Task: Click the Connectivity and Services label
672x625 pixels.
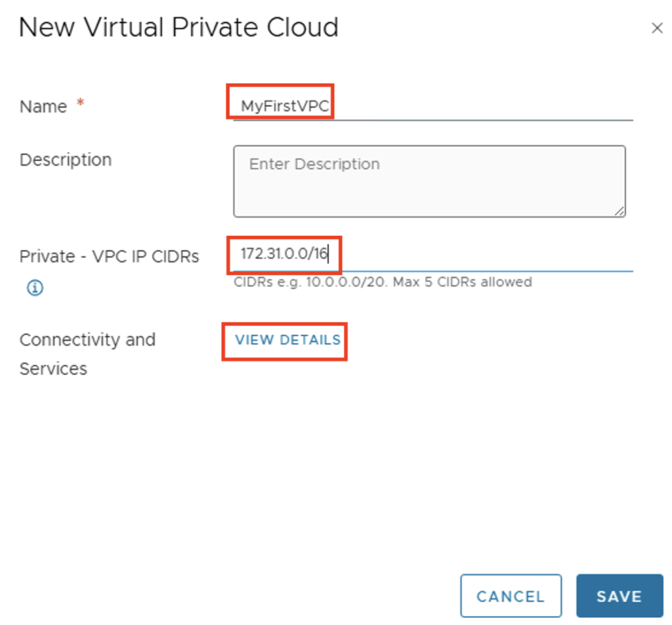Action: (87, 354)
